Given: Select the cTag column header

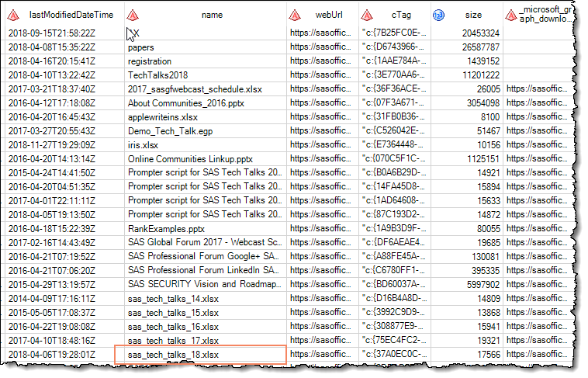Looking at the screenshot, I should 400,15.
